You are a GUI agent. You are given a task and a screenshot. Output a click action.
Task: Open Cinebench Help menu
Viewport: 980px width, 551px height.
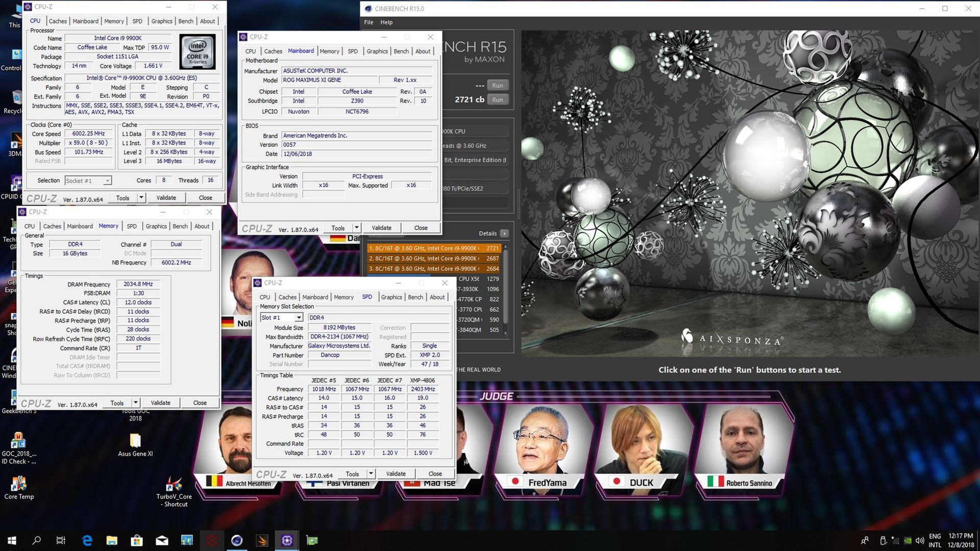(386, 22)
